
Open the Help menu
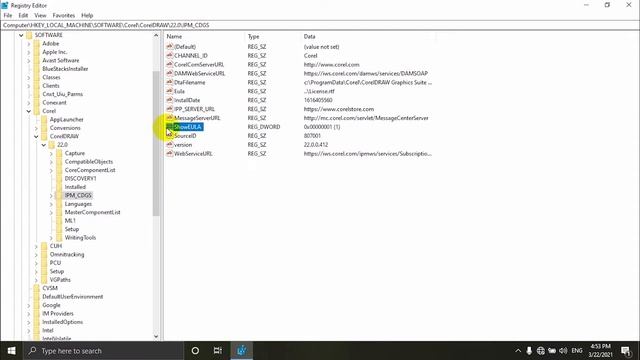click(87, 16)
